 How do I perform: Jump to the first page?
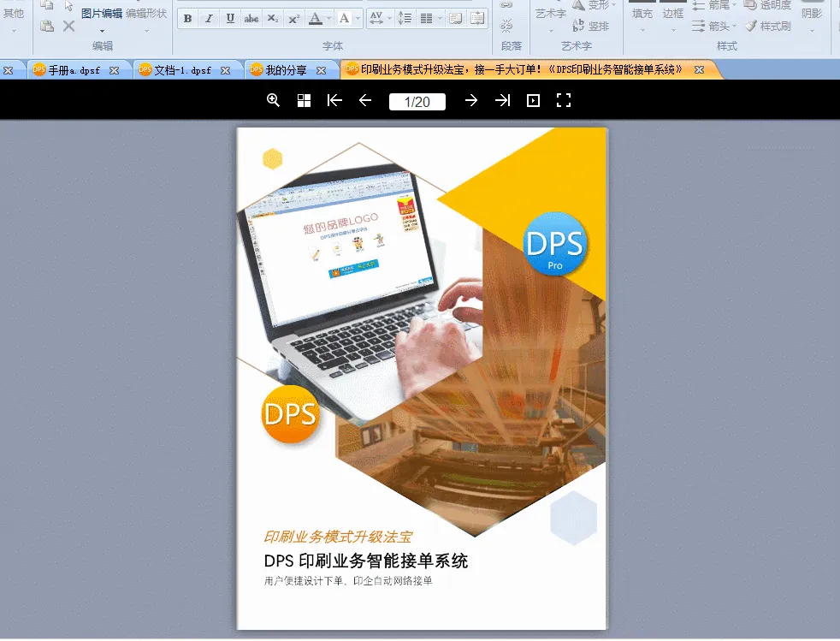[334, 100]
